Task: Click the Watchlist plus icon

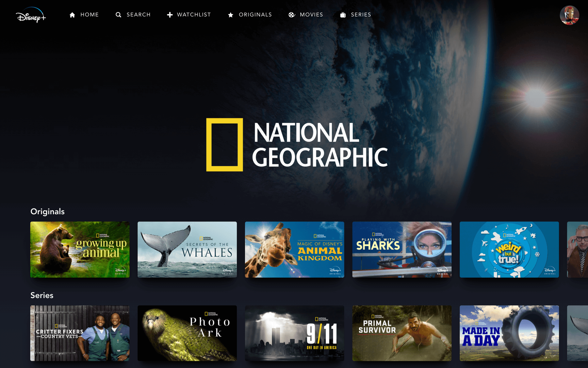Action: (170, 15)
